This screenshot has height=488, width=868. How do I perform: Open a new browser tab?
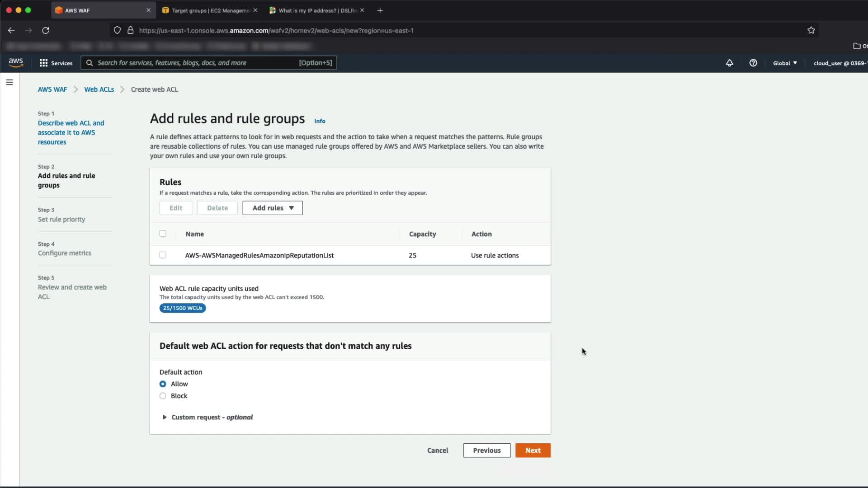pyautogui.click(x=380, y=10)
